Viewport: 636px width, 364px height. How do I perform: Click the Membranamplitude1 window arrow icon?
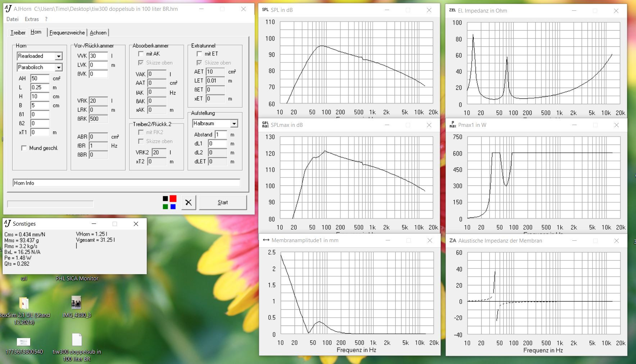point(266,240)
